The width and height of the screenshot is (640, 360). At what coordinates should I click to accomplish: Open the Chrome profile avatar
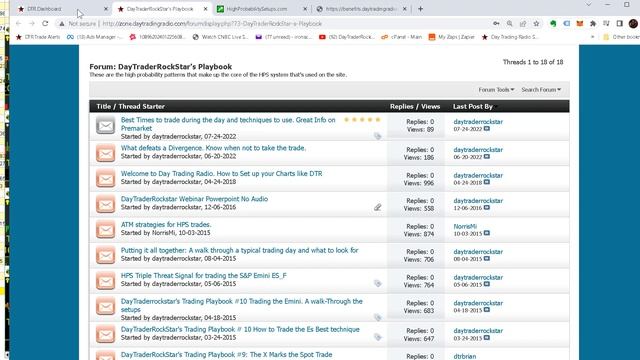(633, 24)
